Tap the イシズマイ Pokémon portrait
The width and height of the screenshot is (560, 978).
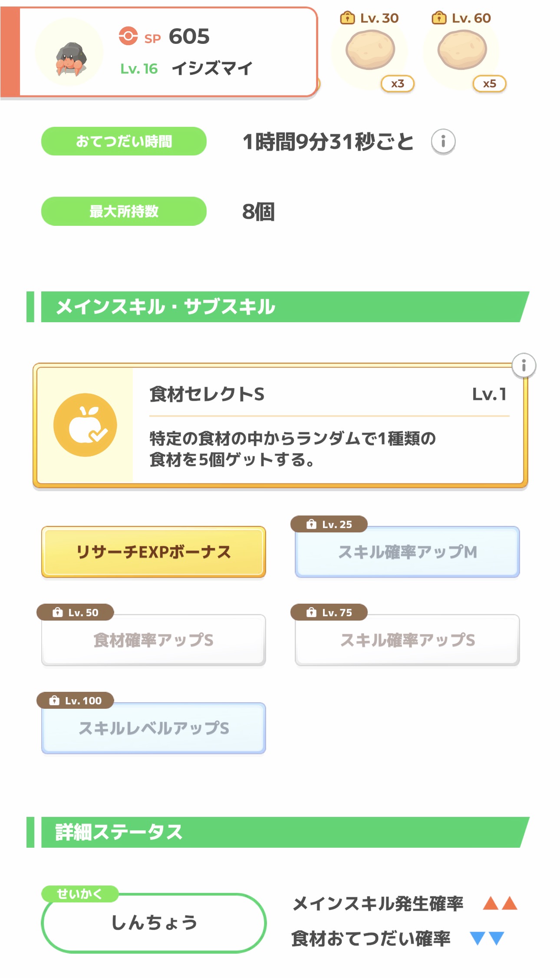point(69,53)
